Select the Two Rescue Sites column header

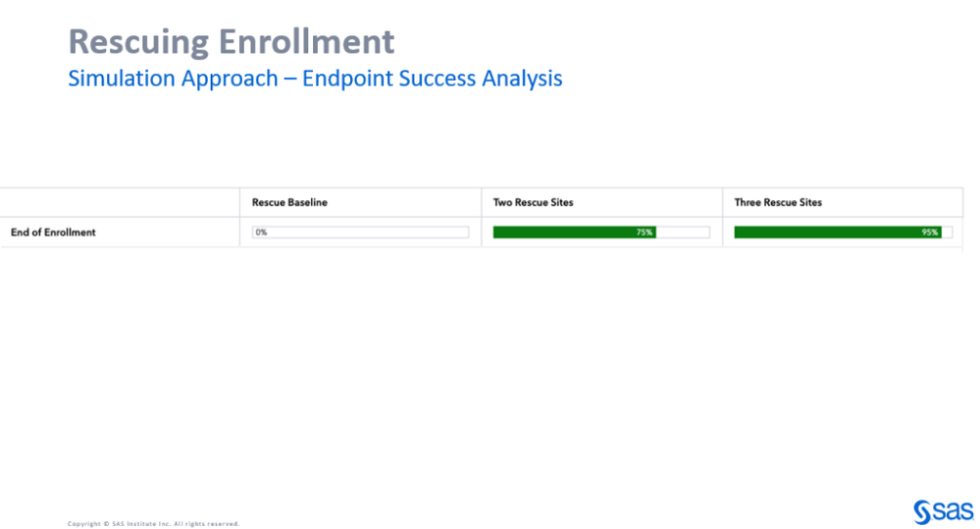click(x=533, y=202)
